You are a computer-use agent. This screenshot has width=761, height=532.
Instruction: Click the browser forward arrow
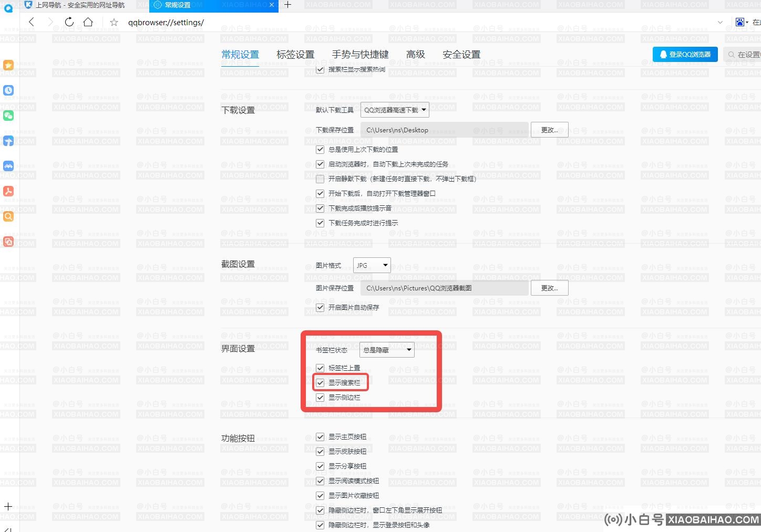50,22
